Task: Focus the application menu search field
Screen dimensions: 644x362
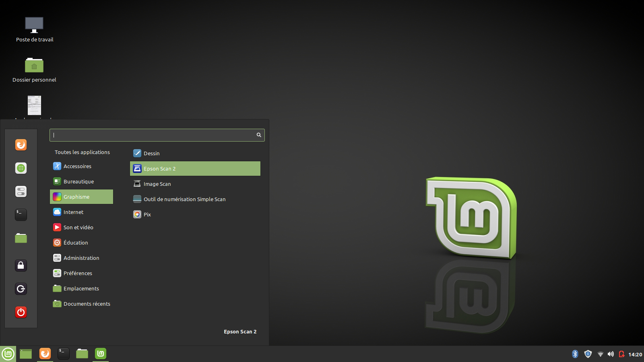Action: pos(157,135)
